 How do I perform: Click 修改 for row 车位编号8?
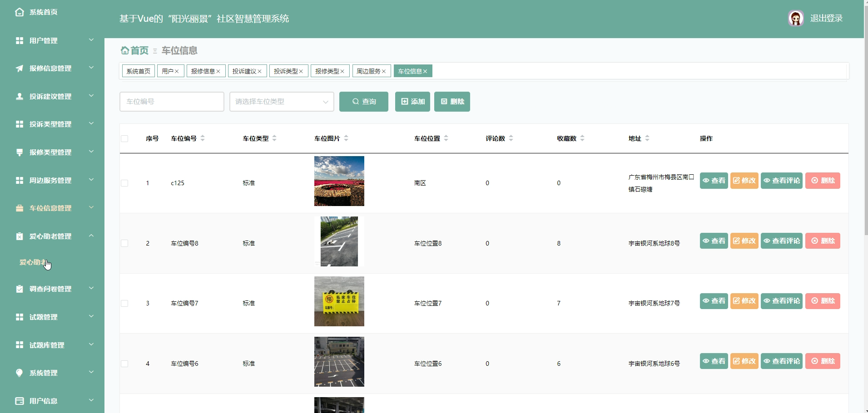(744, 241)
